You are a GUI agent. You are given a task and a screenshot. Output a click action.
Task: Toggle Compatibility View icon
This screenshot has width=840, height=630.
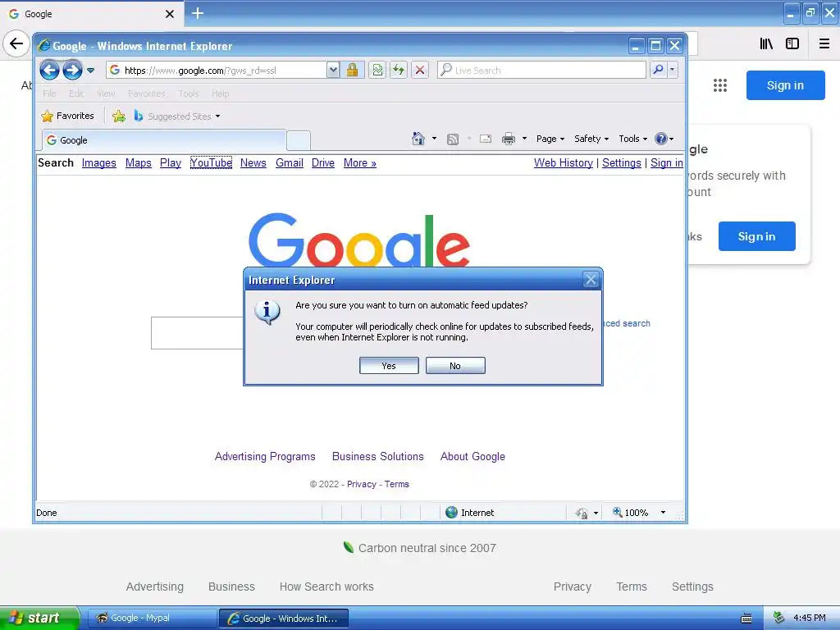pyautogui.click(x=377, y=71)
